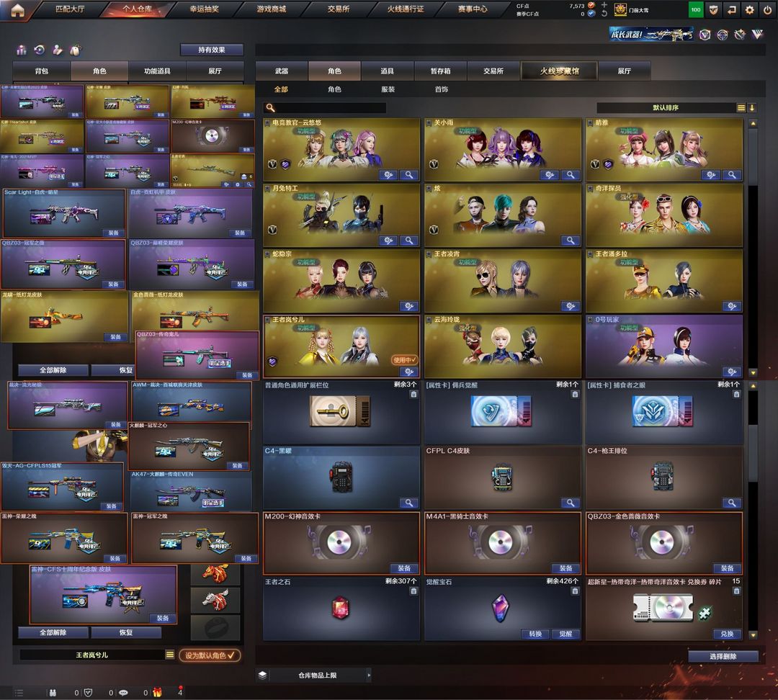Click trash icon on 捕食者之眼 card
778x700 pixels.
736,394
